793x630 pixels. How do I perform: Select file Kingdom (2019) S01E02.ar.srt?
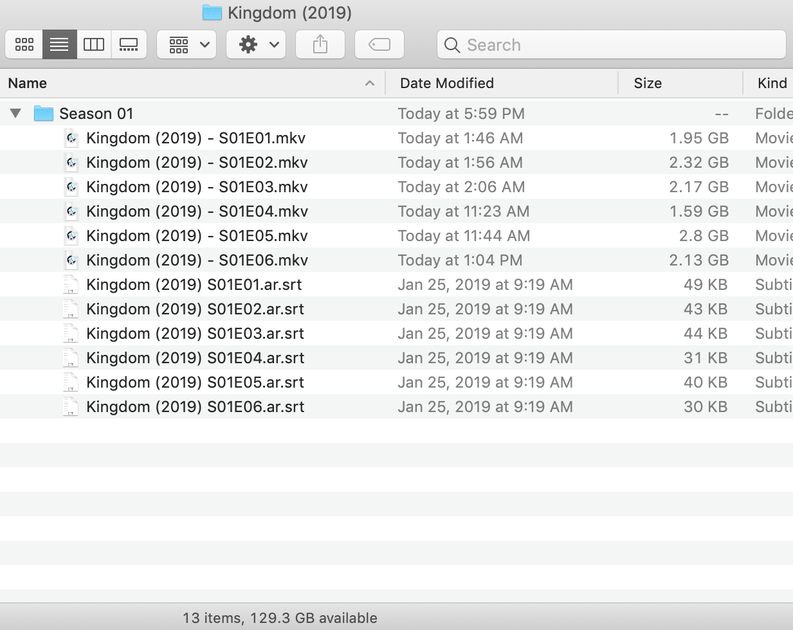coord(195,309)
